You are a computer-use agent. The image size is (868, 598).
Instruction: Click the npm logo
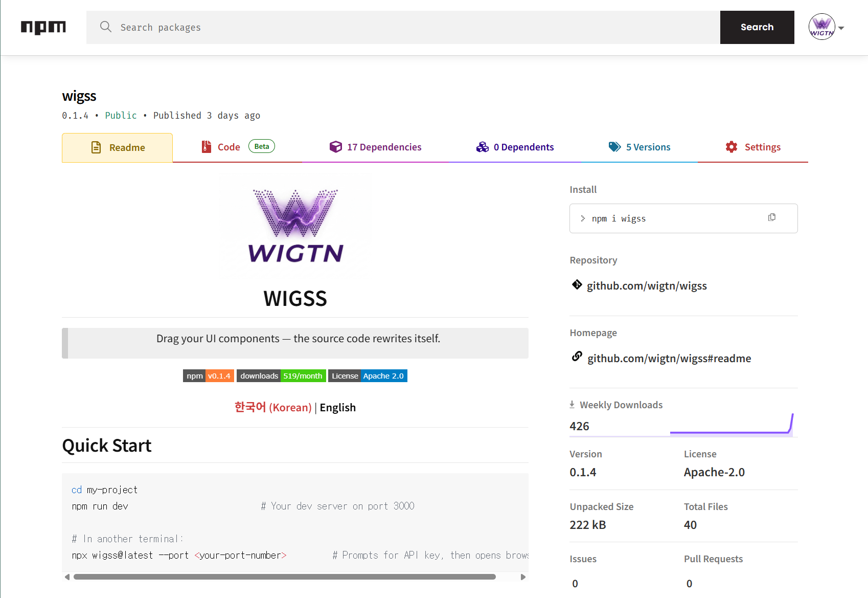(x=43, y=27)
